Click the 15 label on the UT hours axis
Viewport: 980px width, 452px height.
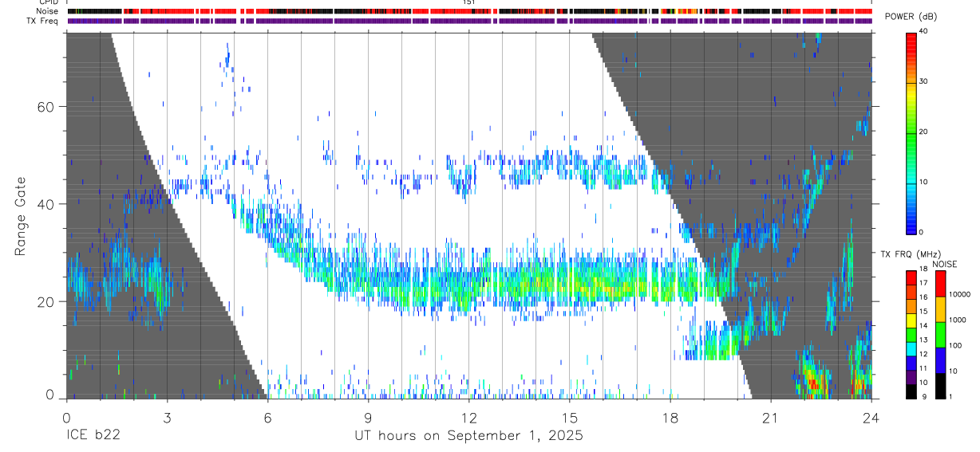(x=569, y=418)
